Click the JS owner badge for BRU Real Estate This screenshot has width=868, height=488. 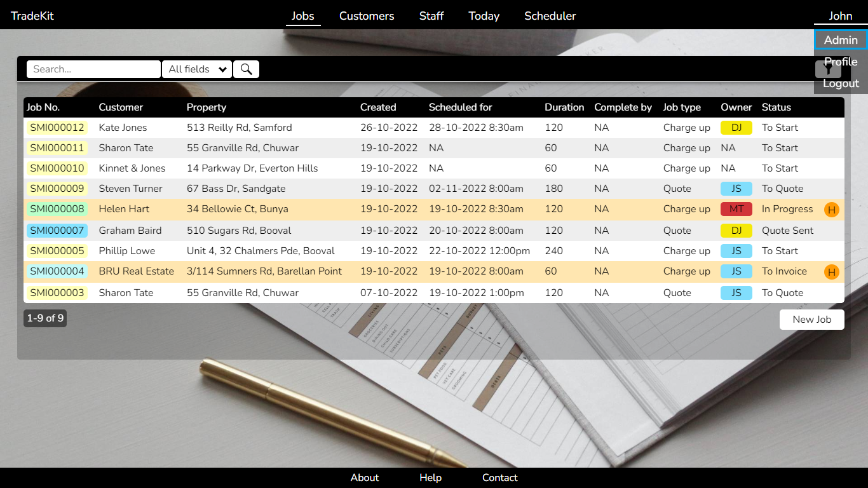(736, 271)
